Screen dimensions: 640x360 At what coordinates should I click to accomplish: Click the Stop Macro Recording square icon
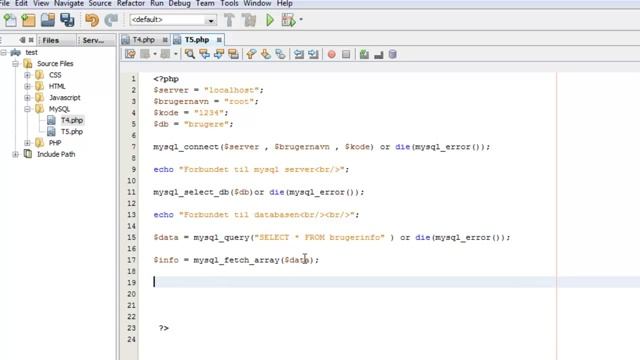tap(346, 54)
